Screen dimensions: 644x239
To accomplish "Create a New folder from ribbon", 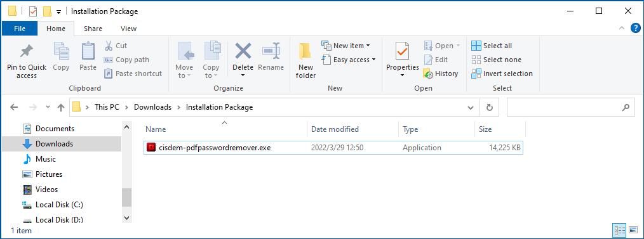I will (305, 61).
